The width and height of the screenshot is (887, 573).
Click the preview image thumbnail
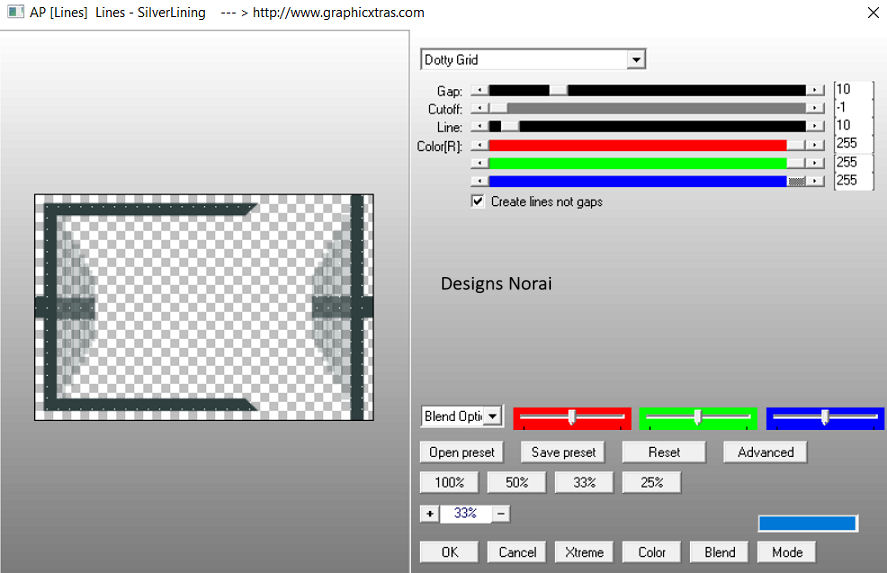coord(204,307)
